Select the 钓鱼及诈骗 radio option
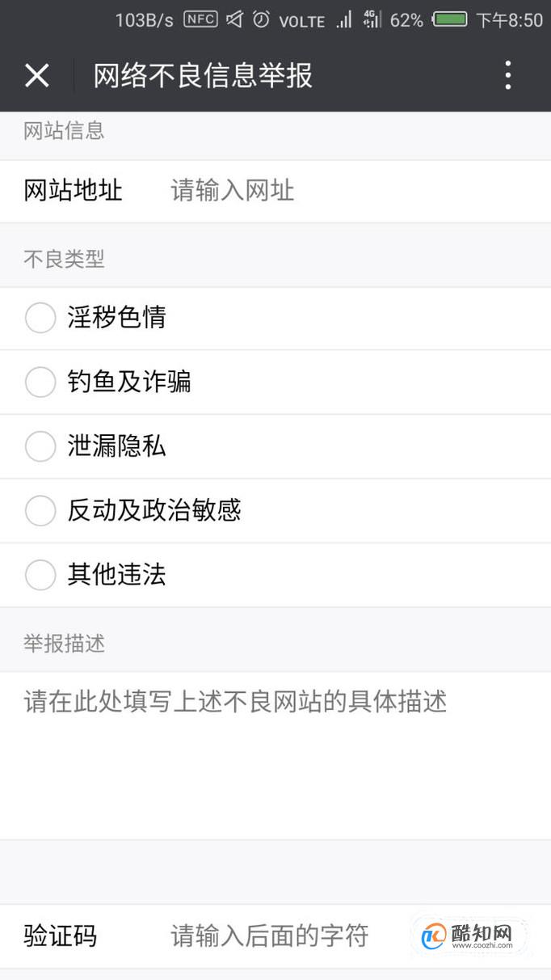551x980 pixels. (40, 382)
